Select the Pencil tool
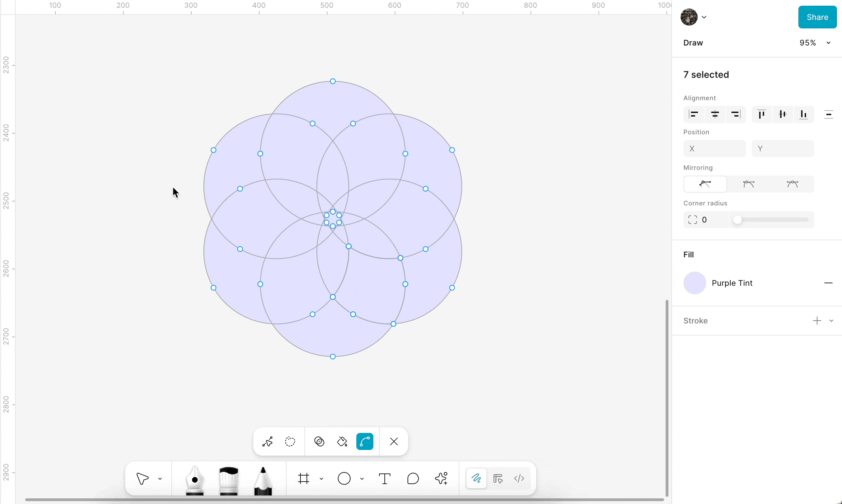The height and width of the screenshot is (504, 842). (263, 481)
